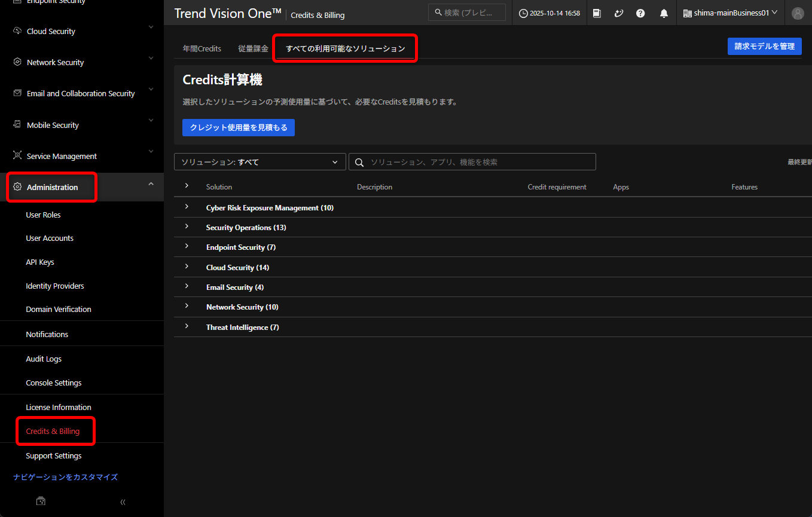Click the ナビゲーションをカスタマイズ link
This screenshot has height=517, width=812.
pyautogui.click(x=65, y=477)
